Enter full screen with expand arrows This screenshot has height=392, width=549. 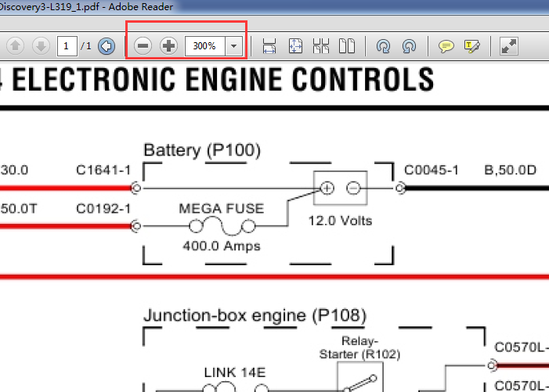click(x=509, y=46)
